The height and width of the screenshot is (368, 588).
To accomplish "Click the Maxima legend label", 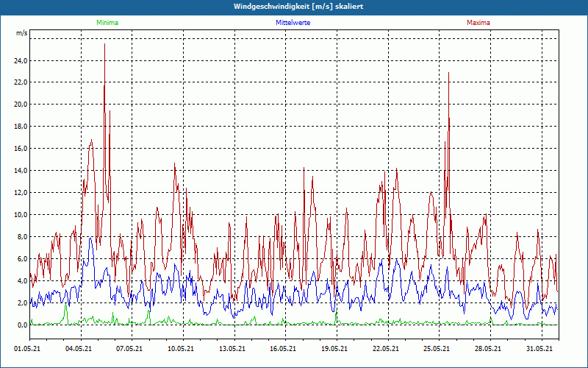I will coord(478,23).
